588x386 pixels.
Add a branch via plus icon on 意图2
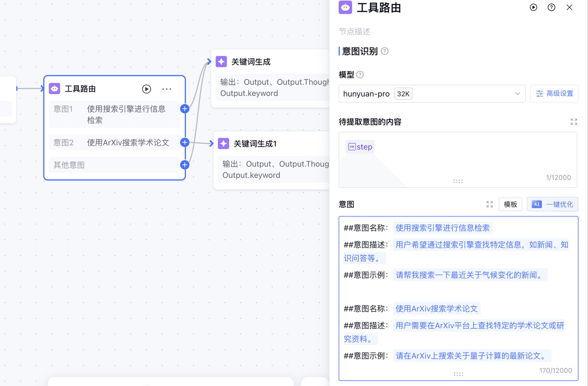(x=184, y=142)
